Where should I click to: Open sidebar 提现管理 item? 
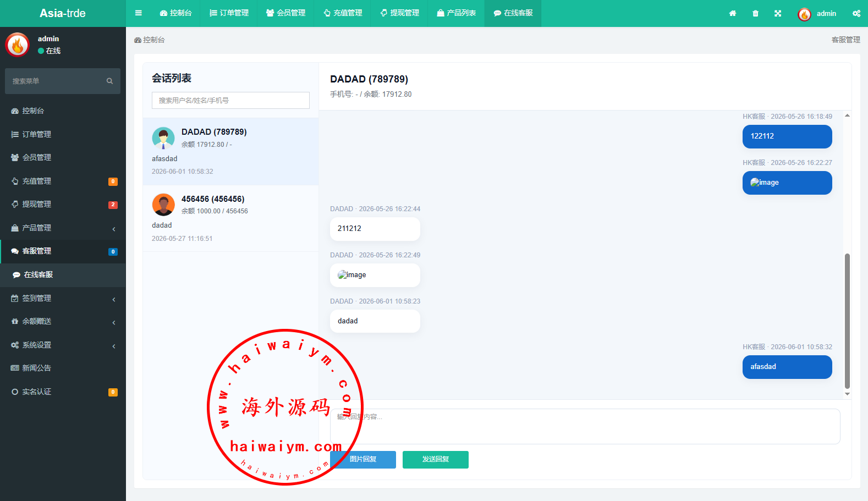(x=63, y=204)
